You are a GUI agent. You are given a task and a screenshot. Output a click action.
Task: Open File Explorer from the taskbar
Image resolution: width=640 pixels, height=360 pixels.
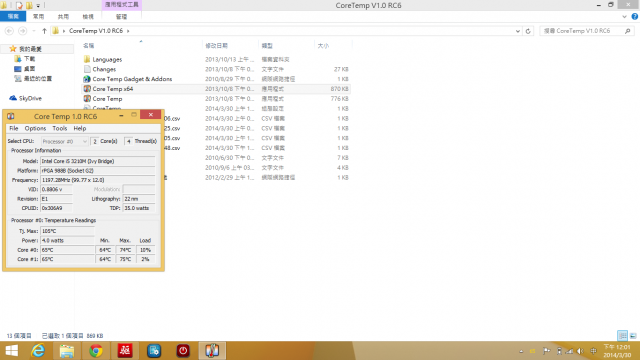tap(67, 351)
